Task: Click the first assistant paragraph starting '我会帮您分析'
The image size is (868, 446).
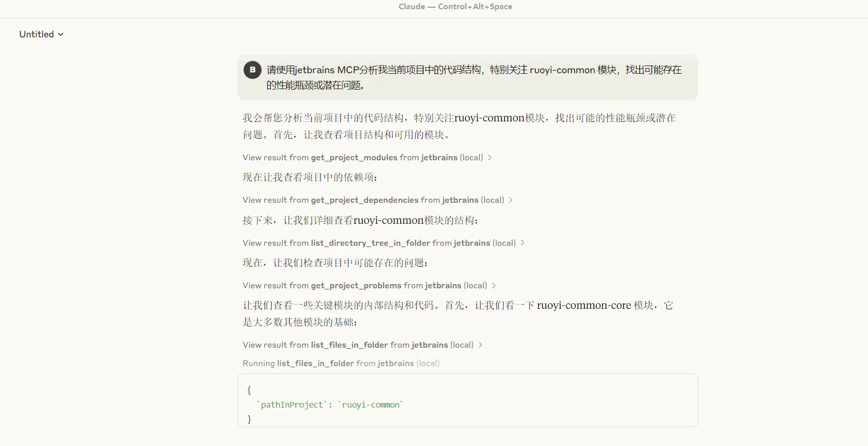Action: (459, 126)
